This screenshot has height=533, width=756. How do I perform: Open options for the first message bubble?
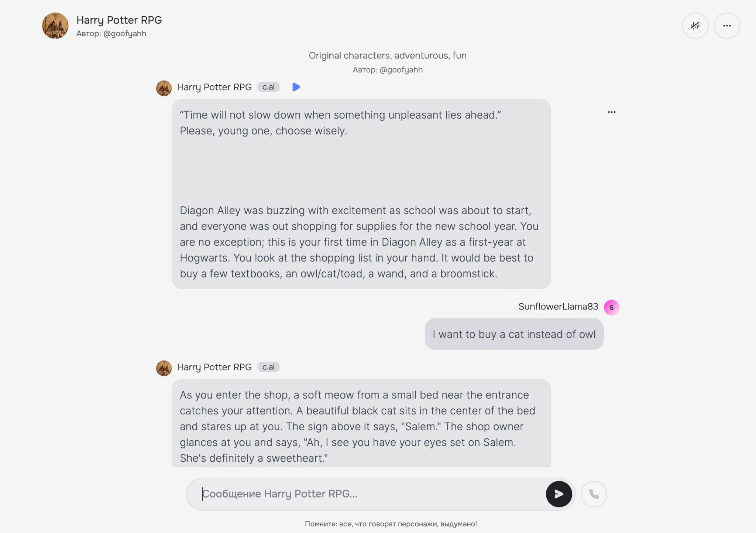click(611, 112)
